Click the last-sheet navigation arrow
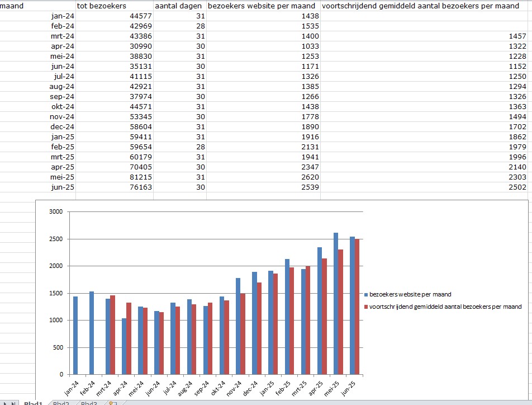 point(13,403)
